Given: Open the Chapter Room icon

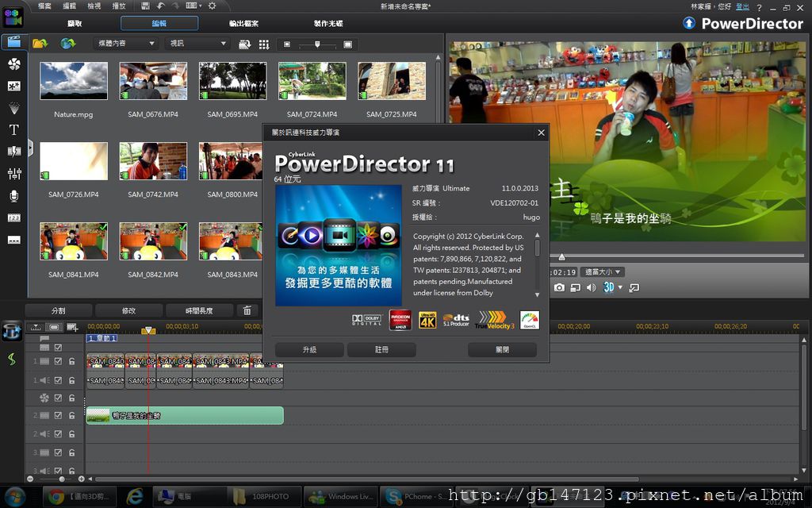Looking at the screenshot, I should [x=14, y=217].
